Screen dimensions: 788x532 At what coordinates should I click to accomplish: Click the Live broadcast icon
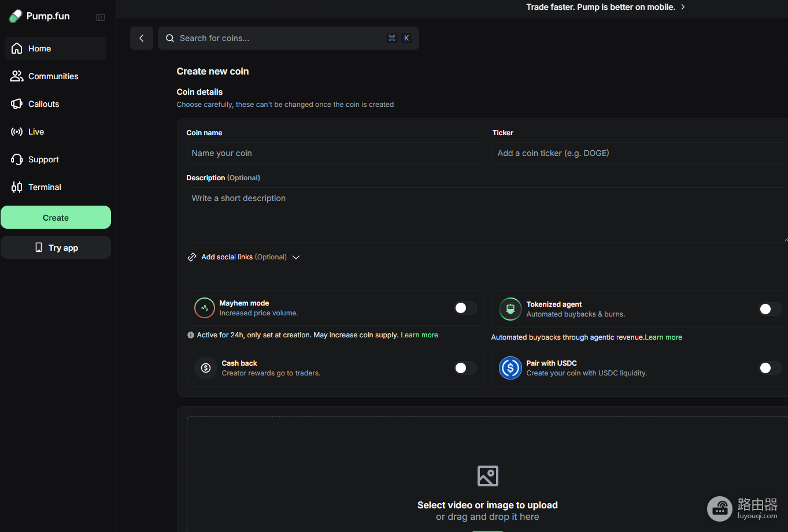tap(17, 132)
